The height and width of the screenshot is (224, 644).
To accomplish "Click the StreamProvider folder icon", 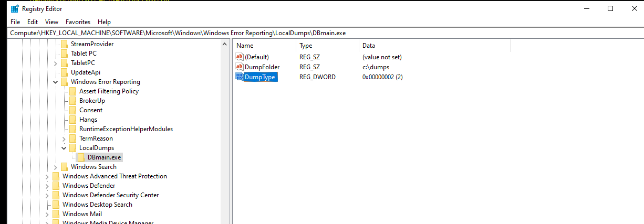I will pos(65,44).
